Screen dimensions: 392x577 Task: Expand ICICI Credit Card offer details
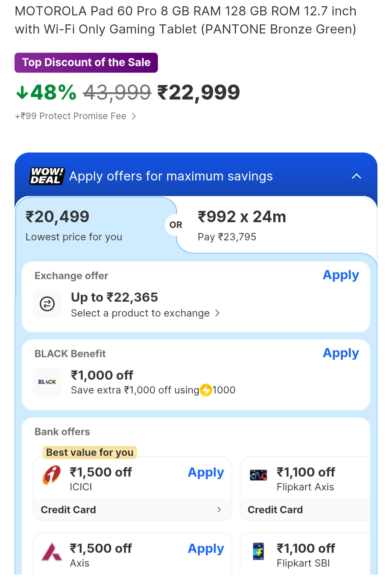219,510
